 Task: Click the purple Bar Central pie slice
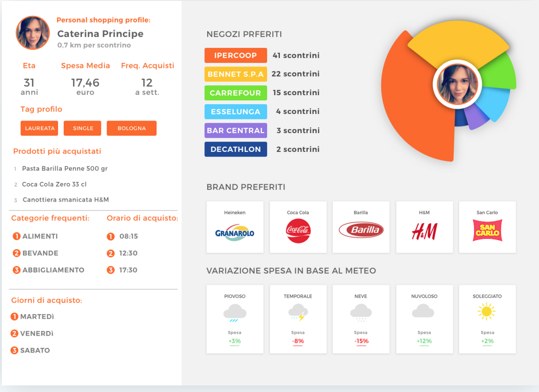(x=476, y=118)
